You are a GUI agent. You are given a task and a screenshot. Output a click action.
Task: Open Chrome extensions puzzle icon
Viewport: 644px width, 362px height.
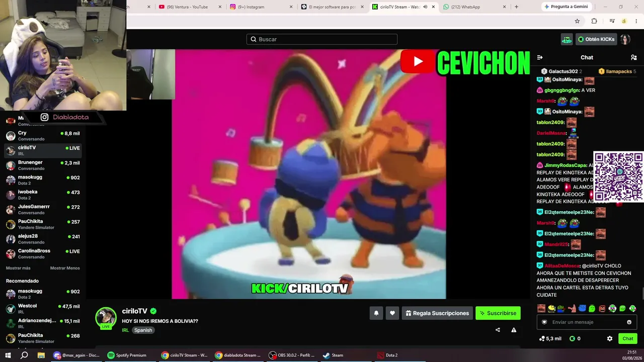594,21
